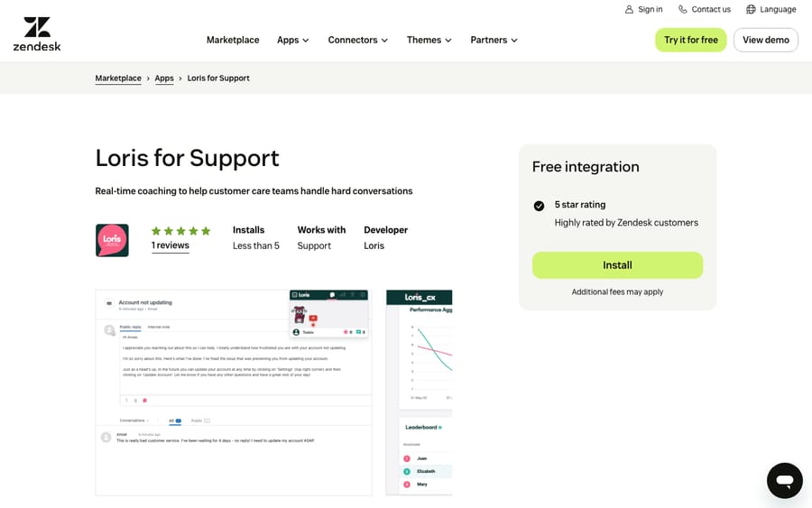
Task: Click Contact us link
Action: click(711, 9)
